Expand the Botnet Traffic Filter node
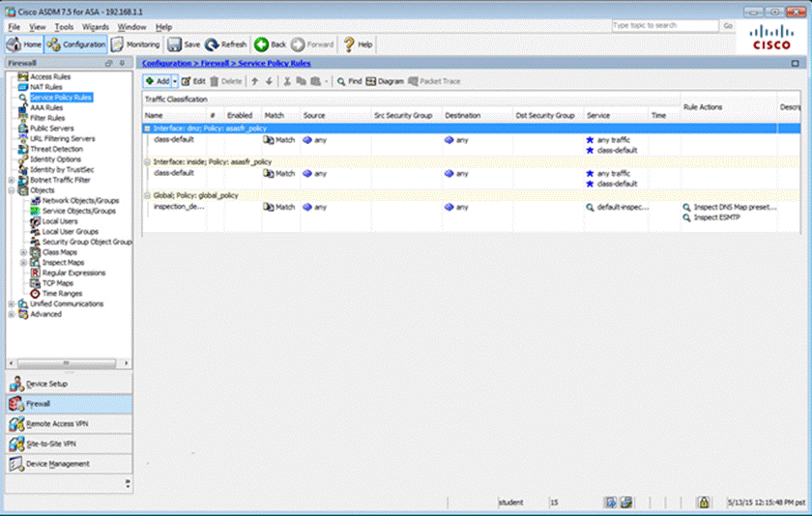The width and height of the screenshot is (812, 516). [11, 180]
